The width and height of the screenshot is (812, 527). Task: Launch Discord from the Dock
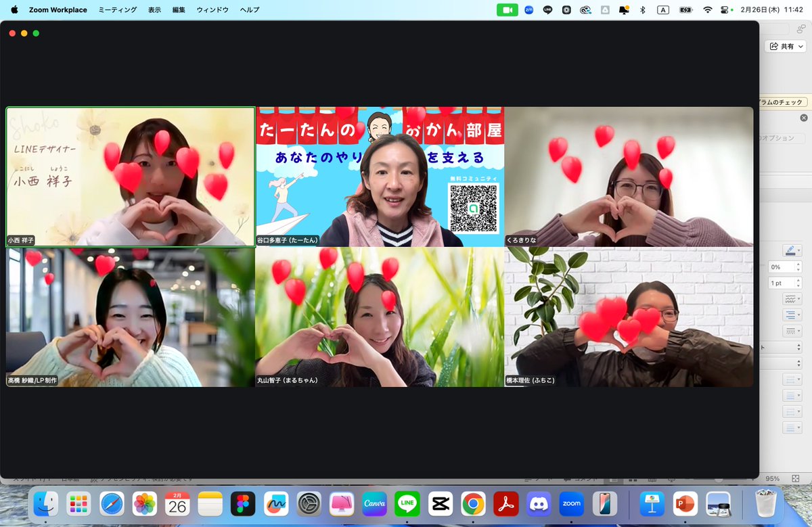tap(539, 504)
